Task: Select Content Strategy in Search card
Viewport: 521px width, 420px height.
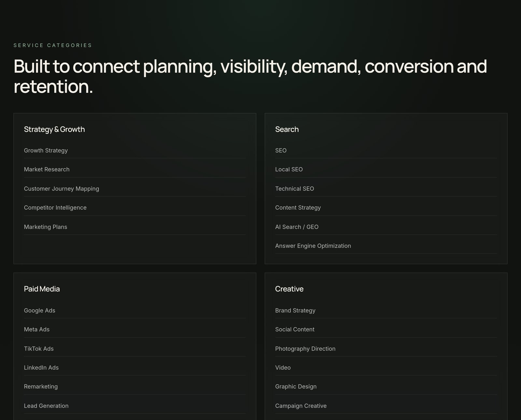Action: pyautogui.click(x=386, y=207)
